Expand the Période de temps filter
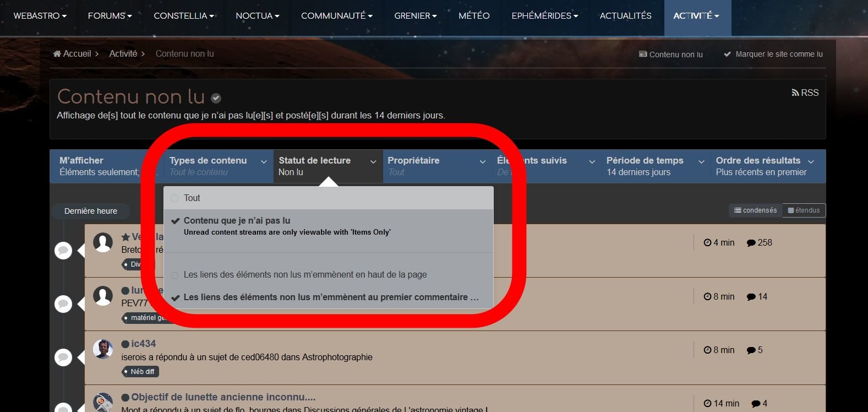Screen dimensions: 868x412 point(656,166)
